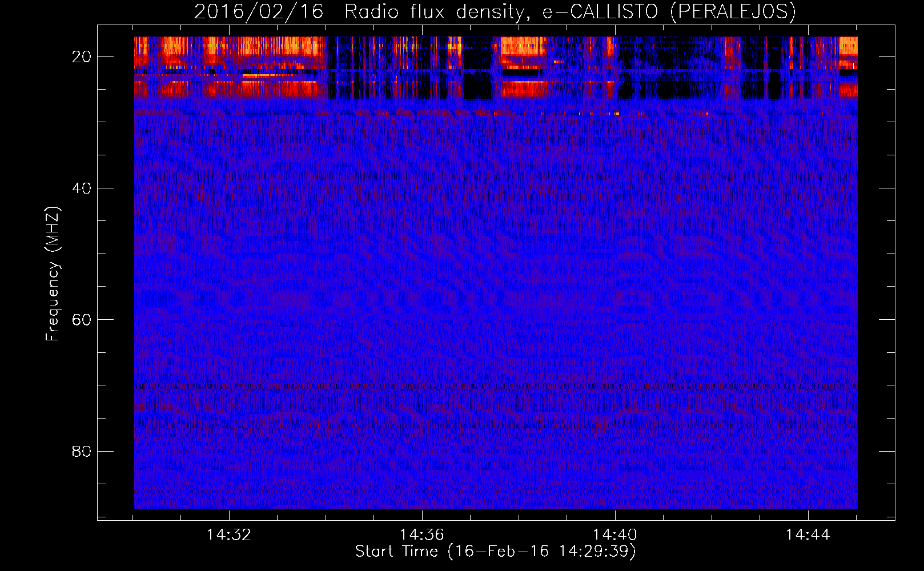Click the 14:32 time axis label
Image resolution: width=924 pixels, height=571 pixels.
pyautogui.click(x=228, y=535)
